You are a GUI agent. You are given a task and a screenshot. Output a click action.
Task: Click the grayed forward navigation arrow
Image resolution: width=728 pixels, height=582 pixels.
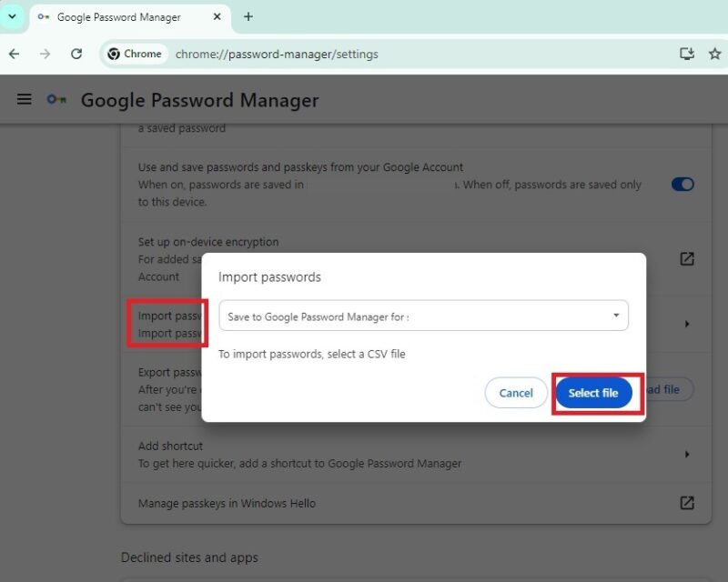[44, 54]
